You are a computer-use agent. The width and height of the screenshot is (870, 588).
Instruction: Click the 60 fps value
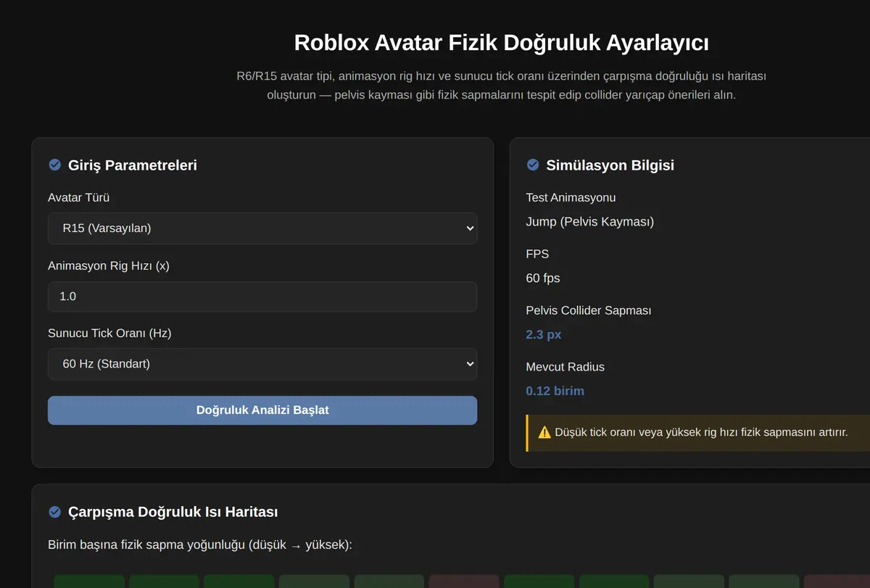click(x=543, y=278)
